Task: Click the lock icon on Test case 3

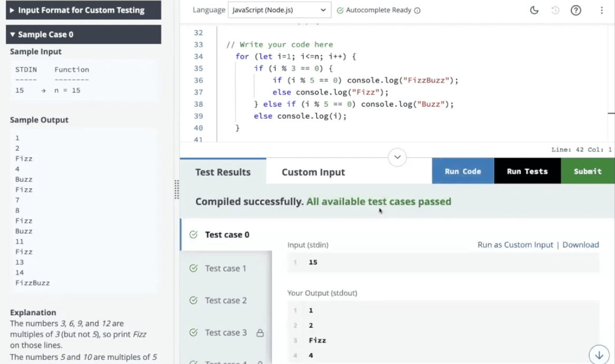Action: pos(260,333)
